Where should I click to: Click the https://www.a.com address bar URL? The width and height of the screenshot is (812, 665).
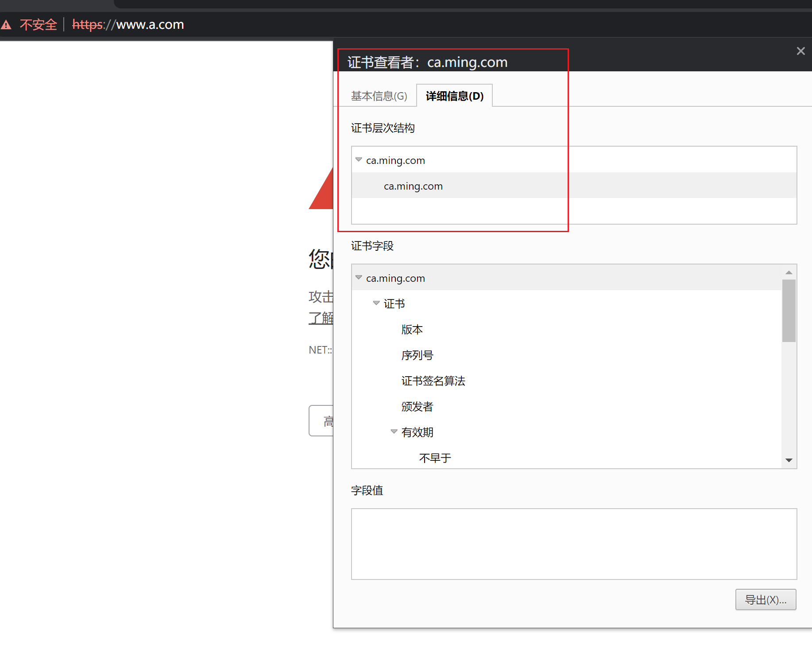128,25
